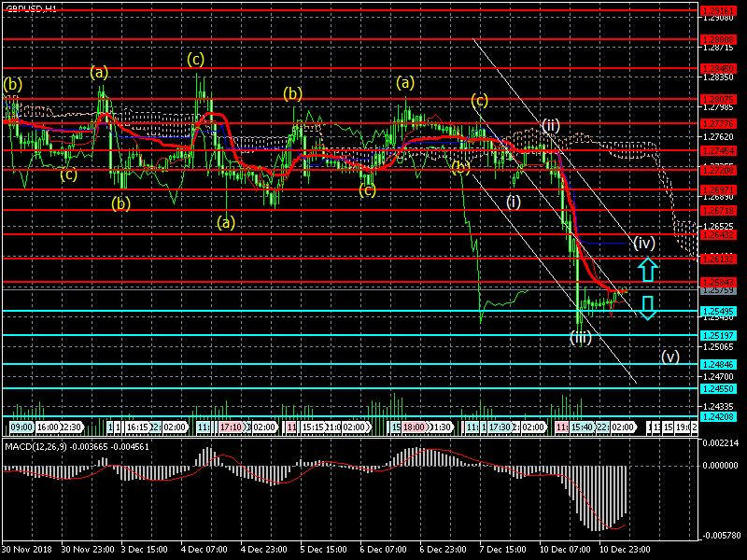
Task: Select the white (iii) wave label
Action: click(x=581, y=337)
